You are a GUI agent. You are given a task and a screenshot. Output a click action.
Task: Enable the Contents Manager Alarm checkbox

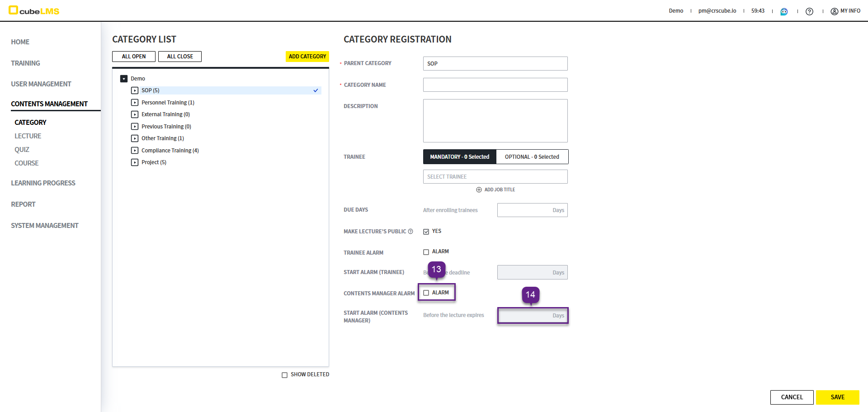[426, 293]
